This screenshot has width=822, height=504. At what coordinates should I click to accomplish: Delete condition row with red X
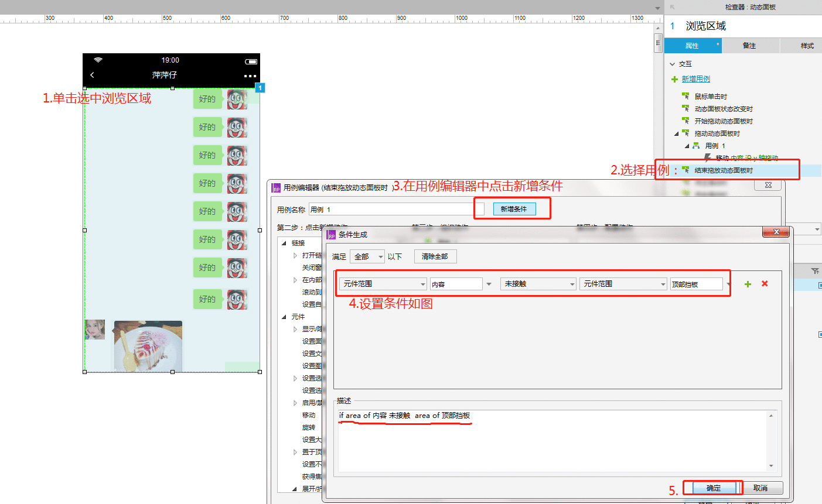(x=765, y=284)
